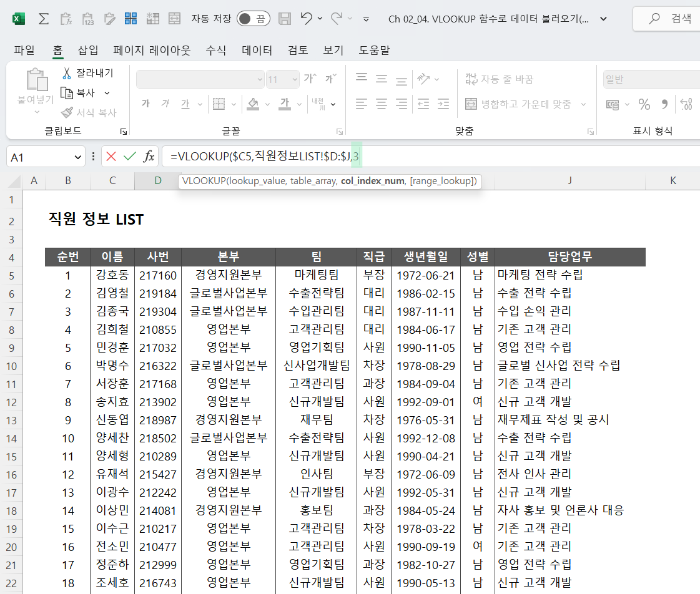Open the 도움말 ribbon tab
The image size is (700, 594).
(x=374, y=50)
